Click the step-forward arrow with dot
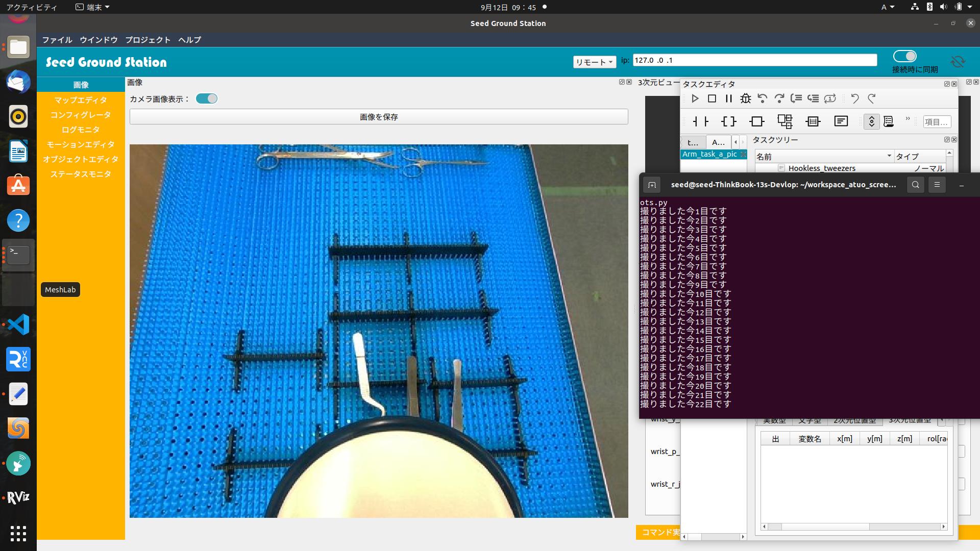 [779, 98]
